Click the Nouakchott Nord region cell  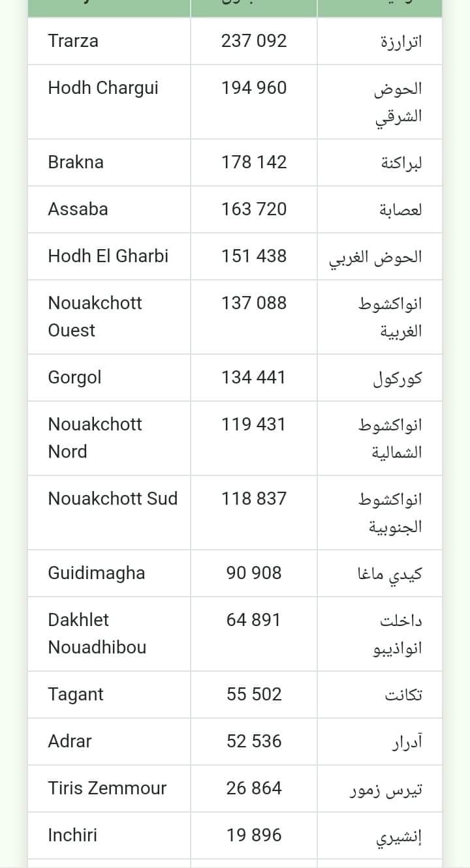coord(95,438)
